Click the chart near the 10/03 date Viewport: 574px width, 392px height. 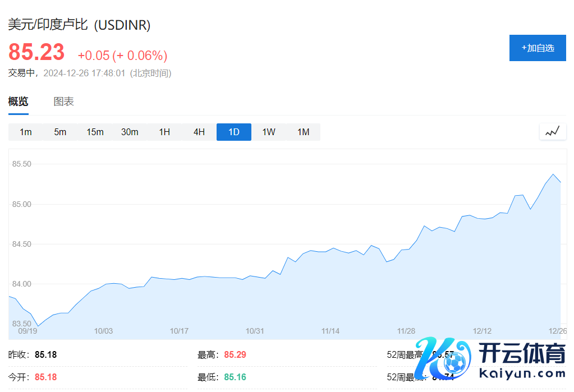pos(104,284)
